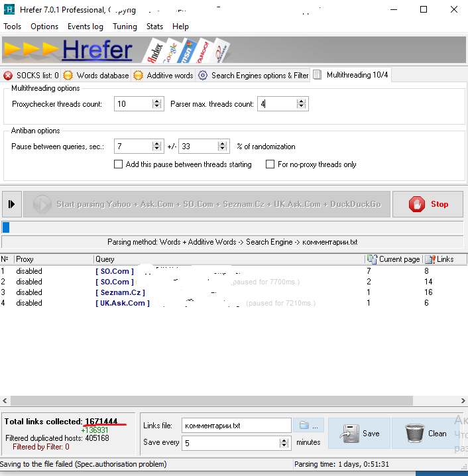Open the Help menu
Image resolution: width=468 pixels, height=476 pixels.
point(180,27)
